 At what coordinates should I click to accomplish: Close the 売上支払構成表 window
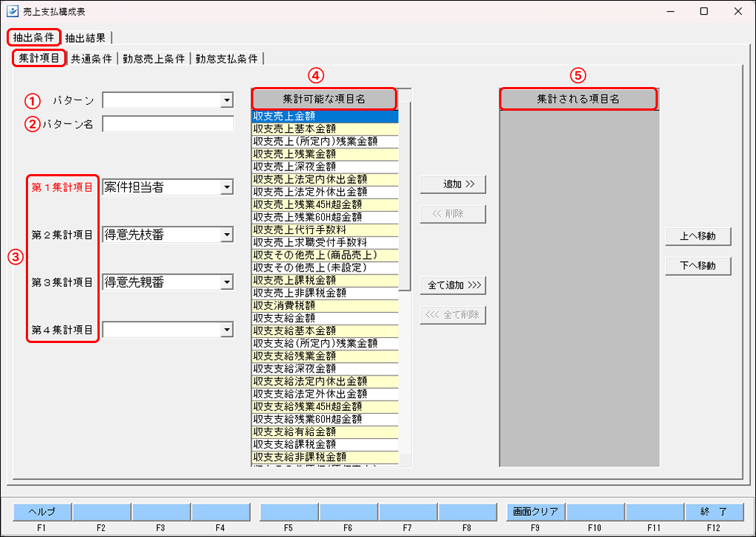click(738, 12)
